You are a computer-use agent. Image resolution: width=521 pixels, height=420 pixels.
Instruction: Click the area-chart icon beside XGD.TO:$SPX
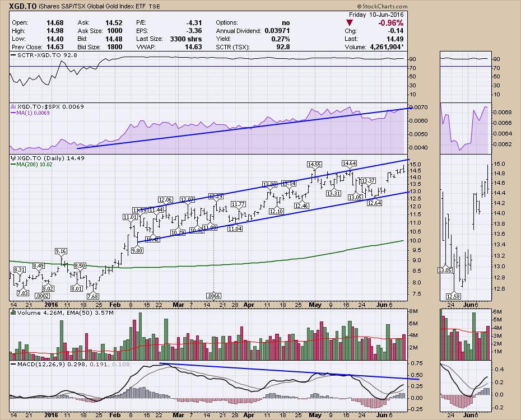coord(13,106)
